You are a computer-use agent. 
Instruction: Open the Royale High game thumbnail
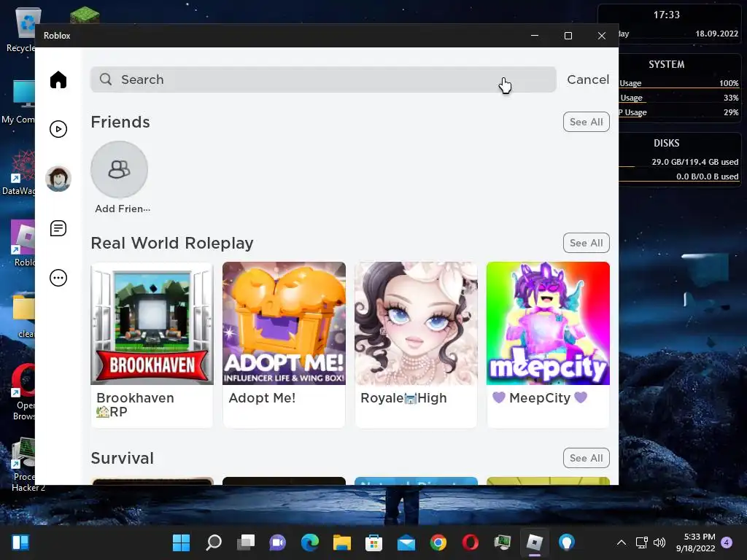[416, 323]
